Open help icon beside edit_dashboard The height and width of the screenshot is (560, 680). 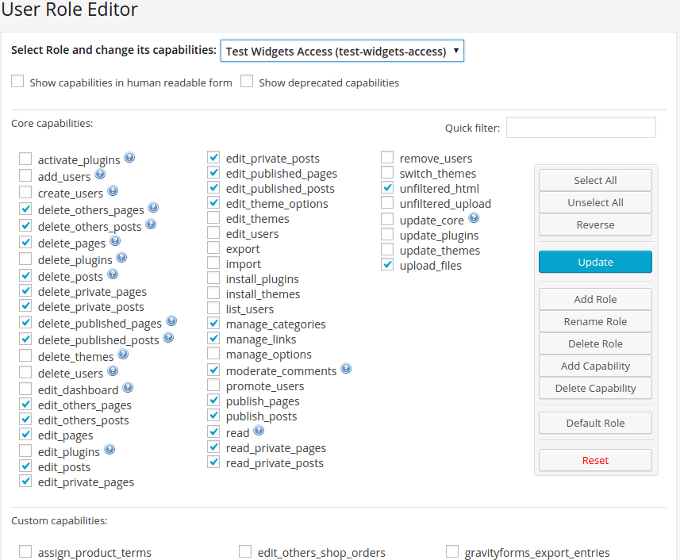coord(128,387)
